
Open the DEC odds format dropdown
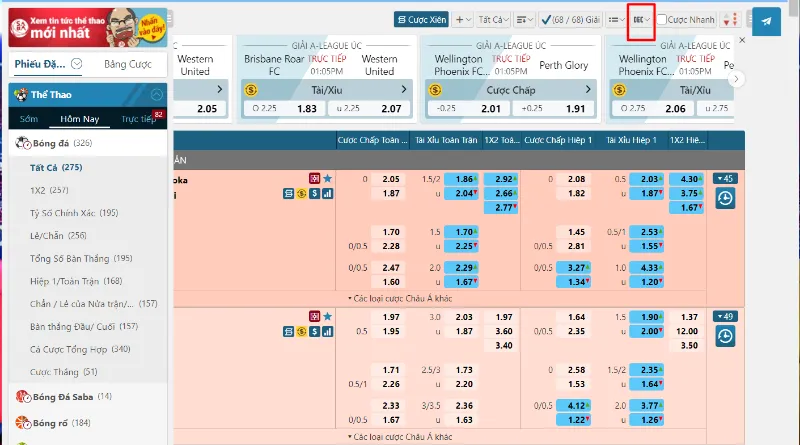coord(641,19)
